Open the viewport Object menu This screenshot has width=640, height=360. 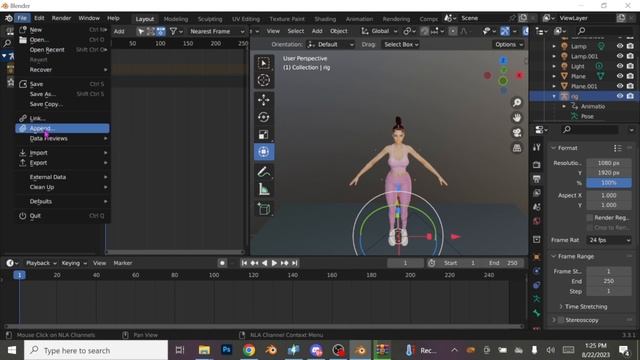[338, 31]
